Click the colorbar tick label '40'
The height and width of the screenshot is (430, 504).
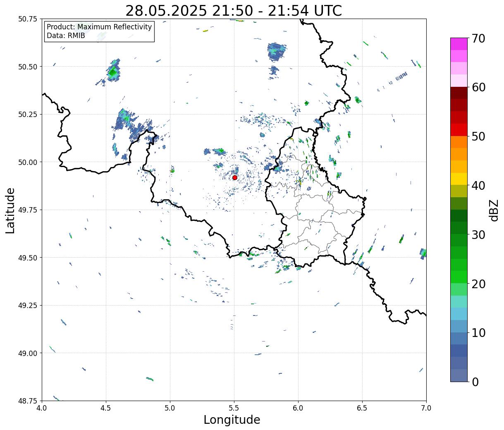click(478, 186)
